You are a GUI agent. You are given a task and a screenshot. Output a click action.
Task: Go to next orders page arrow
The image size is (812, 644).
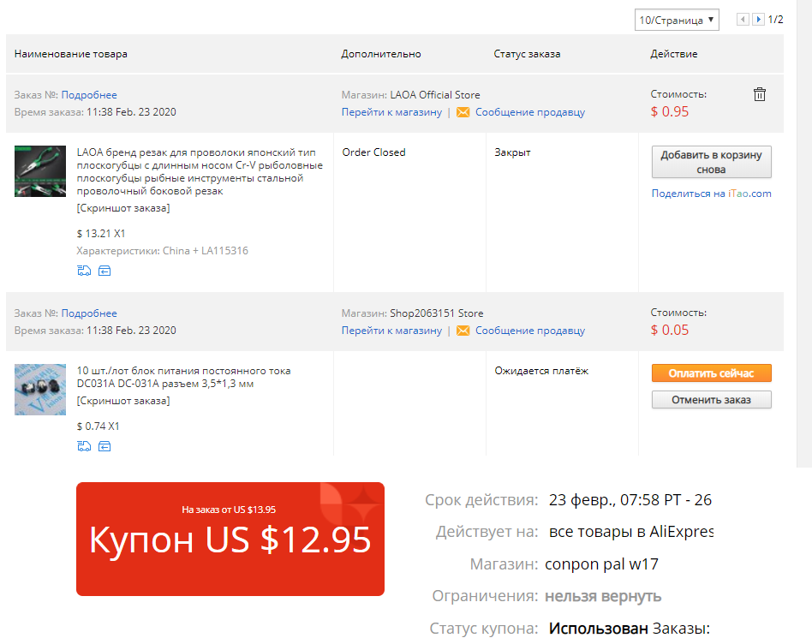point(758,20)
